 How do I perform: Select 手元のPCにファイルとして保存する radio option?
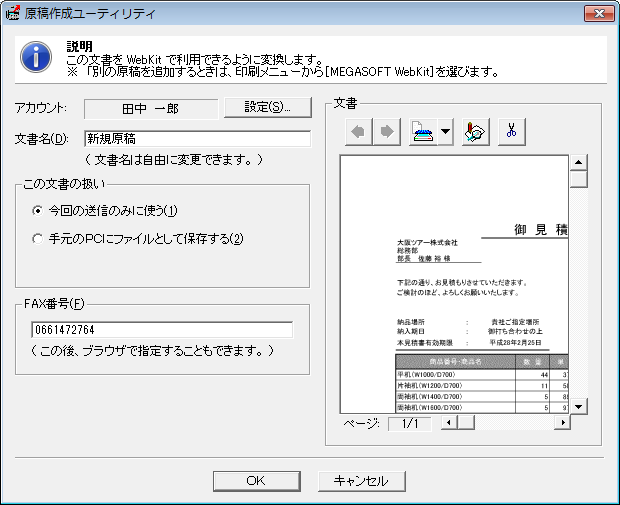pyautogui.click(x=38, y=239)
